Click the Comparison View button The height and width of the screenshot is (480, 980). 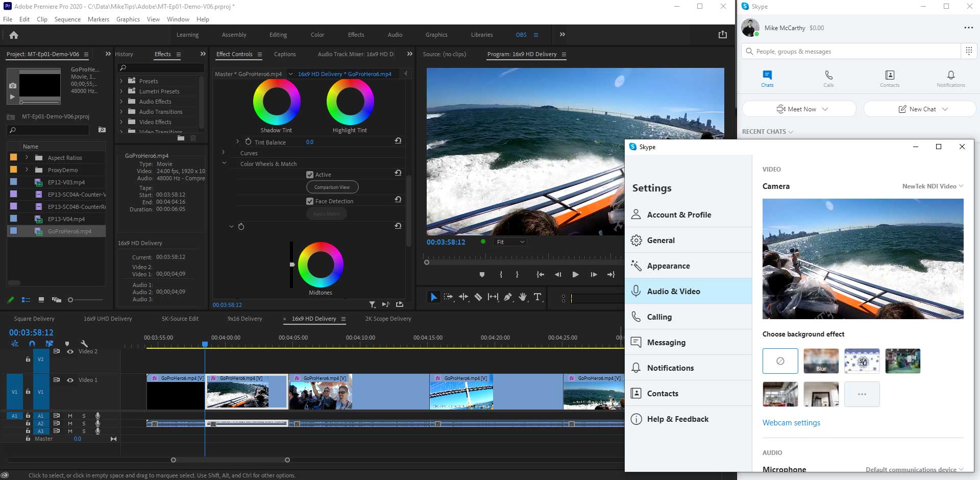pyautogui.click(x=332, y=187)
